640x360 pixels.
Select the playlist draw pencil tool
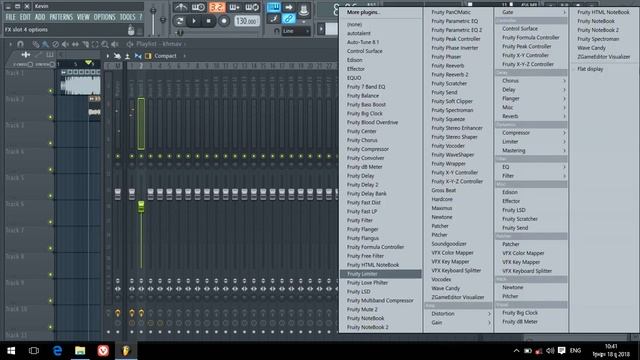click(x=36, y=44)
